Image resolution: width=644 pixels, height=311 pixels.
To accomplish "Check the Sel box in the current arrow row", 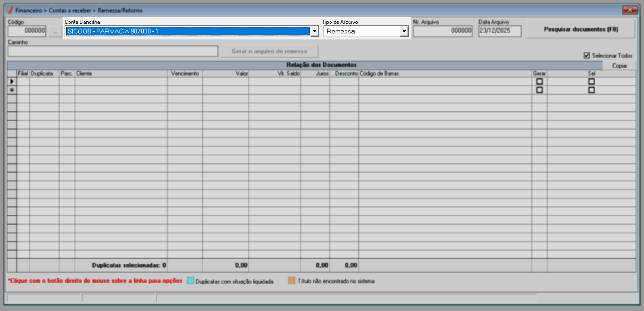I will 591,81.
